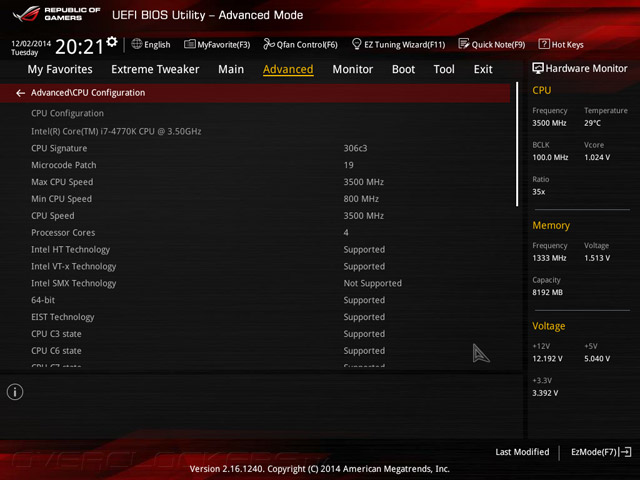The height and width of the screenshot is (480, 640).
Task: Click the 35x ratio value
Action: 538,192
